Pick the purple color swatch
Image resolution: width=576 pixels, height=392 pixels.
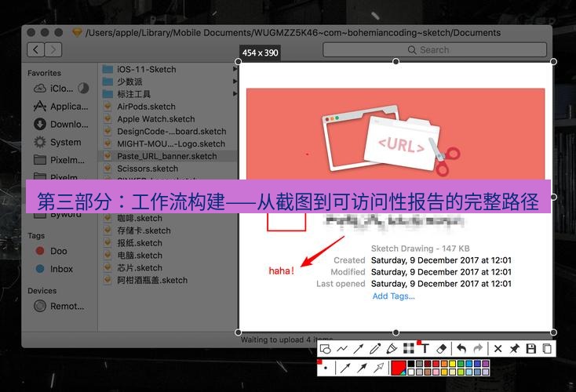pyautogui.click(x=486, y=364)
